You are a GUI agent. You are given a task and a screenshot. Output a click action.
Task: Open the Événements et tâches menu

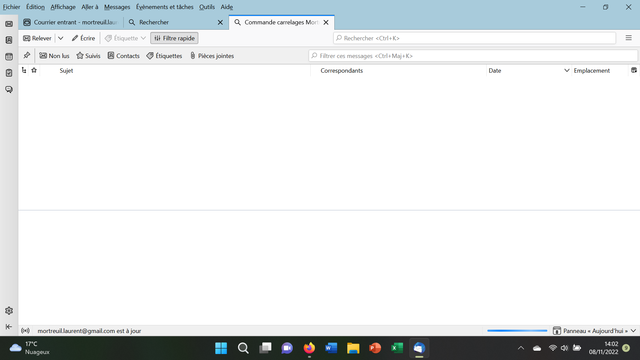pos(164,7)
